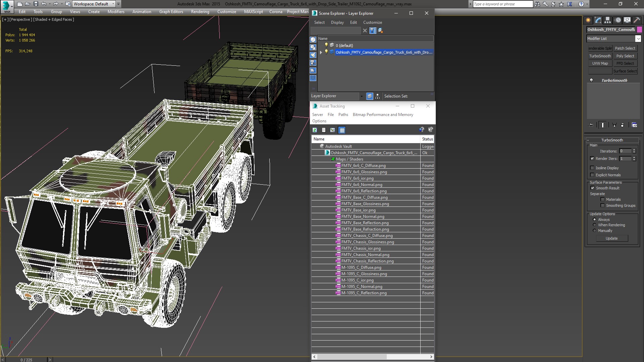Image resolution: width=644 pixels, height=362 pixels.
Task: Open the Animation menu
Action: [x=142, y=12]
